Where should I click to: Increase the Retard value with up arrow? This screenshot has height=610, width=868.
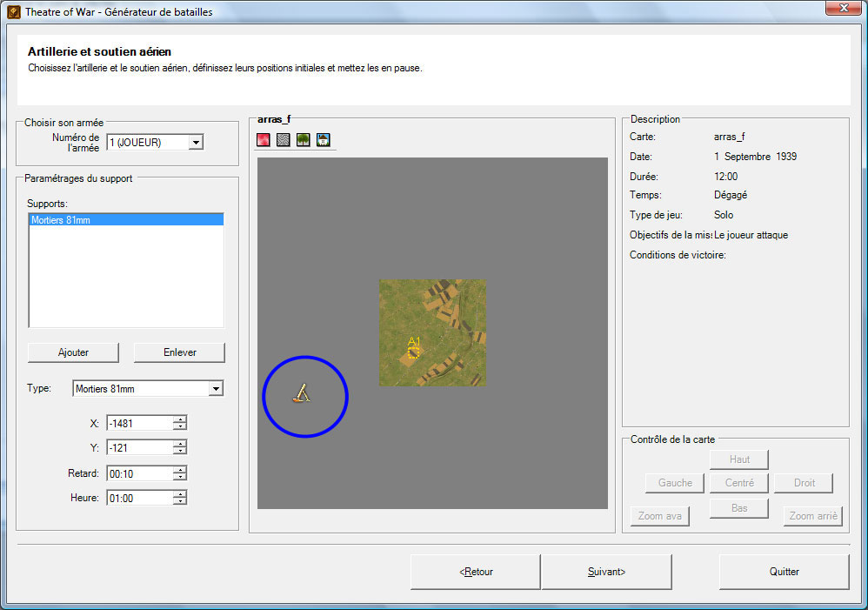(x=180, y=470)
